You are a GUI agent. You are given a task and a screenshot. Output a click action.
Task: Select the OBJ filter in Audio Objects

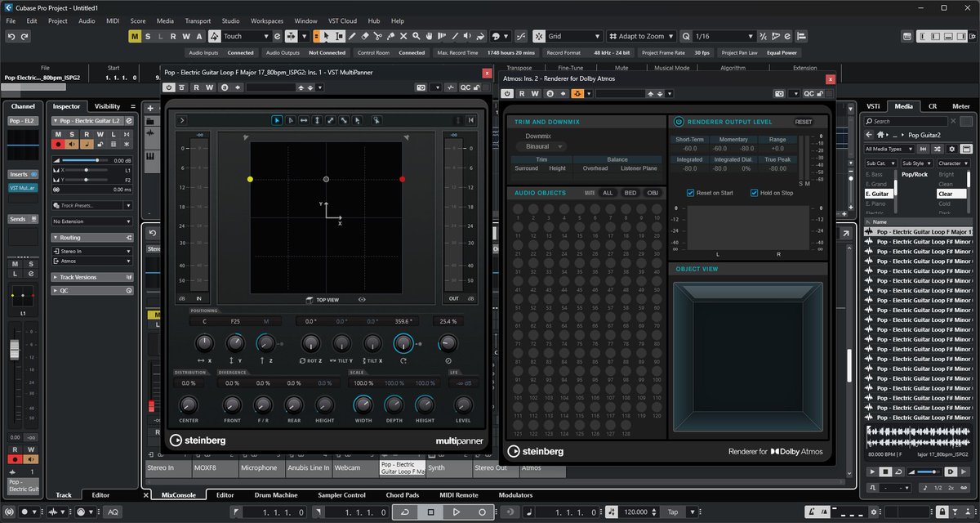click(x=653, y=193)
